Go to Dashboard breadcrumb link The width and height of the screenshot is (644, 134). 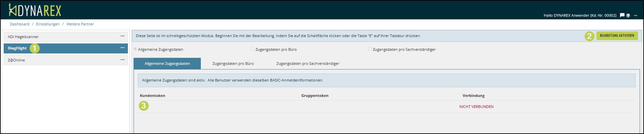click(x=19, y=24)
